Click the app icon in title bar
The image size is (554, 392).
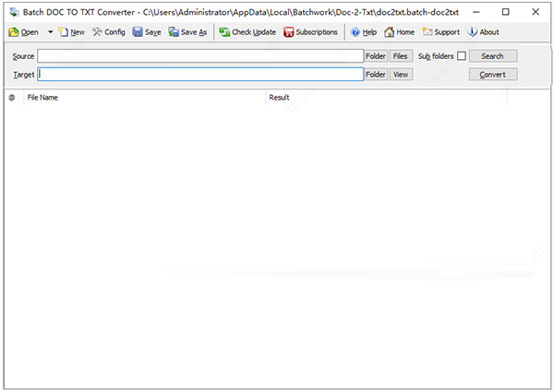14,12
